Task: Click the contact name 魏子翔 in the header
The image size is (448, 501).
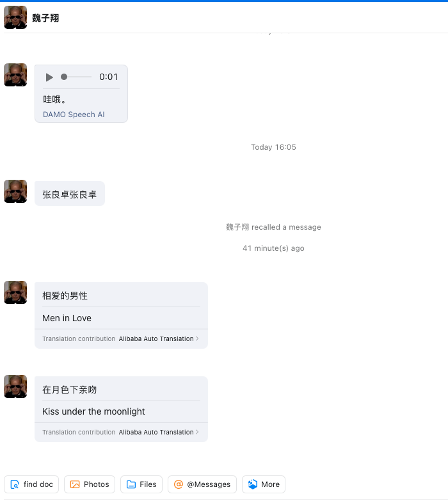Action: click(45, 18)
